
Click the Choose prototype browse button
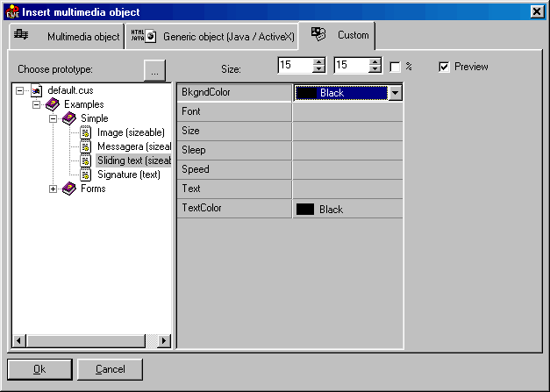tap(154, 70)
